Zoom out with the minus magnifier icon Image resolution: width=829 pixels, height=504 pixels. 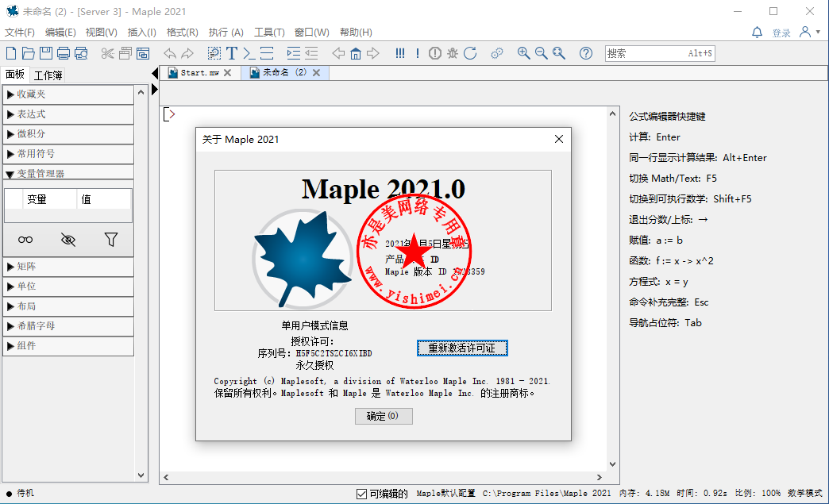541,53
